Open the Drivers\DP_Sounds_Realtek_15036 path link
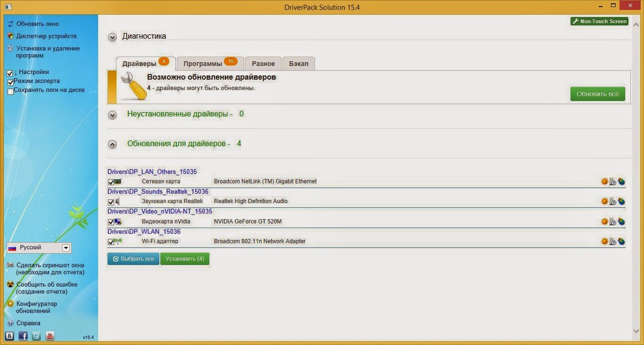Screen dimensions: 644x345 point(158,191)
